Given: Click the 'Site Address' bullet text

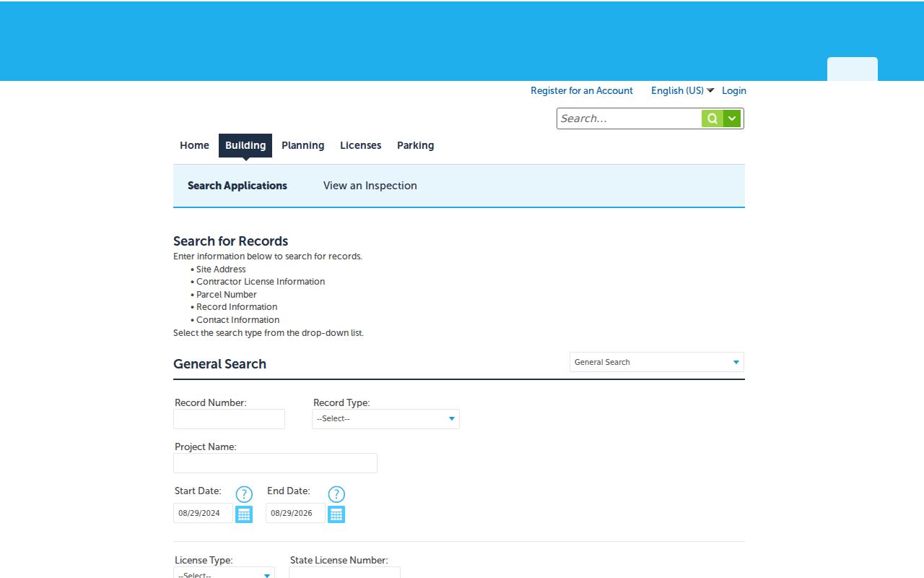Looking at the screenshot, I should [221, 269].
